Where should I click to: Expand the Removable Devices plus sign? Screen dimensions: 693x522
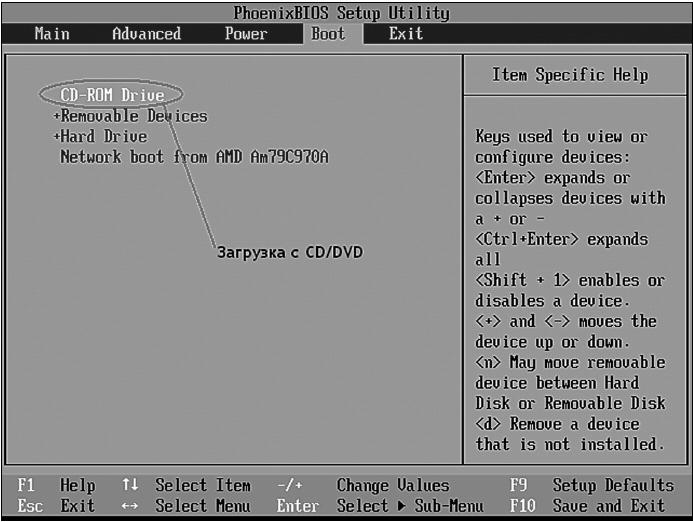57,116
